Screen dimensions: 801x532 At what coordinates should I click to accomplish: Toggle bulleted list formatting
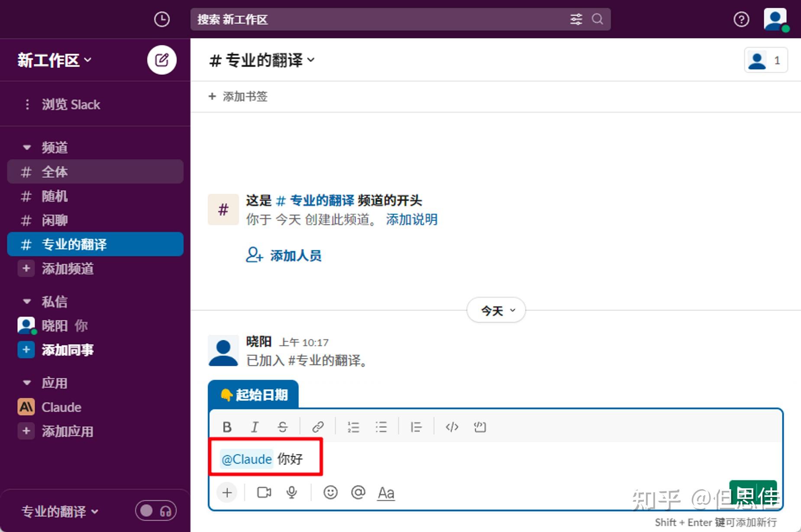click(x=381, y=427)
